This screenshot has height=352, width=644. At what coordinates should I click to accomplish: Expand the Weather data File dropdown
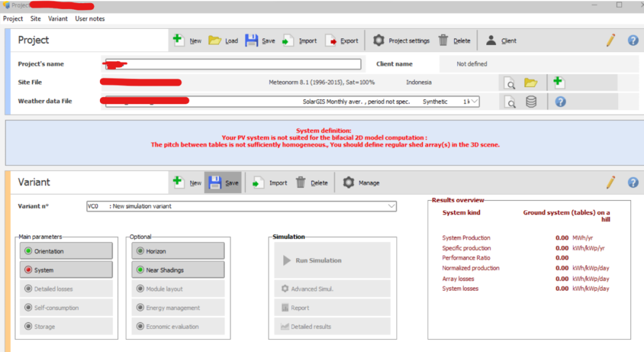475,102
